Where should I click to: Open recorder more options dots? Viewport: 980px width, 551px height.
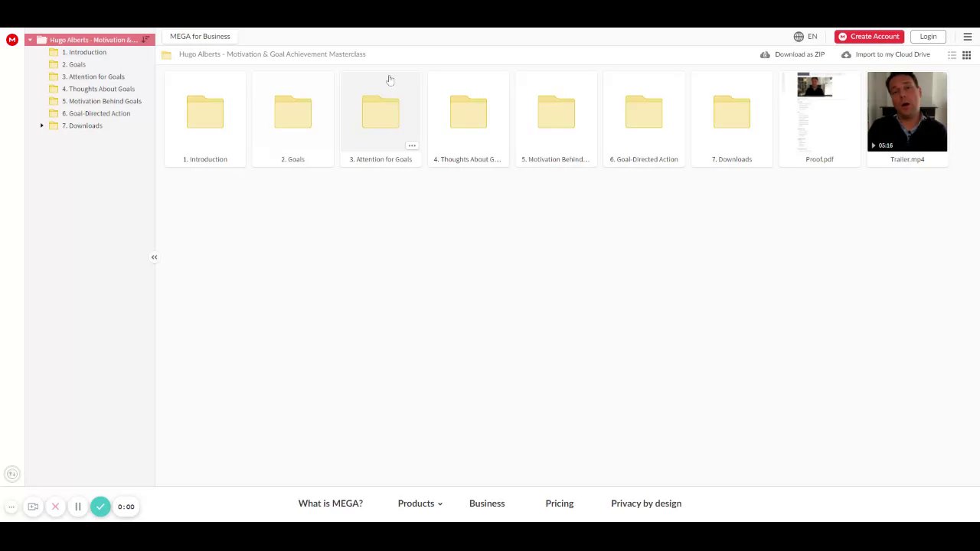click(x=11, y=507)
